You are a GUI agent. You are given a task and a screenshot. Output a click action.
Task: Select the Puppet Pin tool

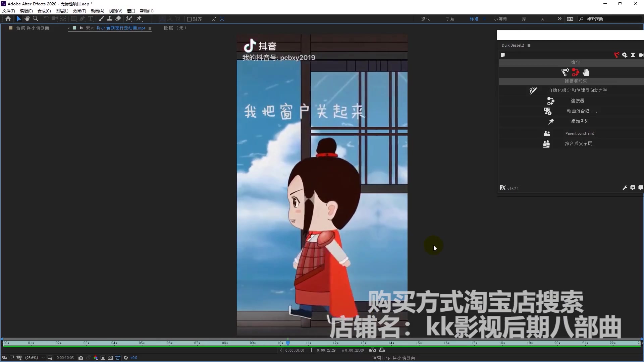coord(139,19)
